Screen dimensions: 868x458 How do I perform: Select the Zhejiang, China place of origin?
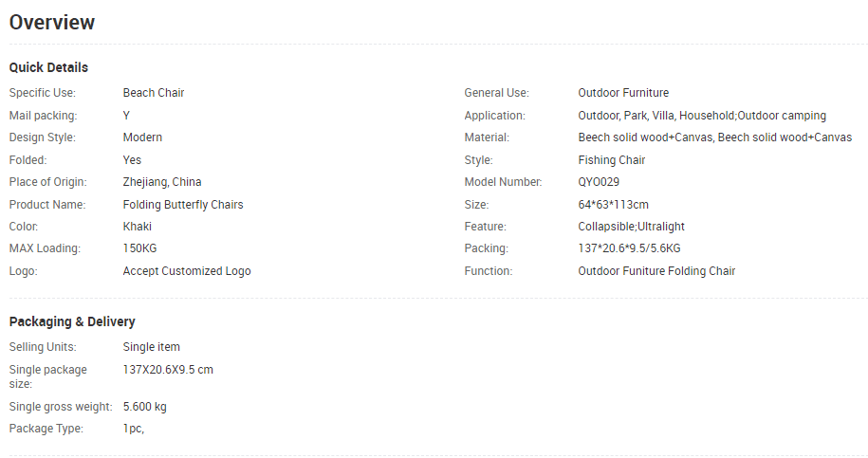pos(162,182)
